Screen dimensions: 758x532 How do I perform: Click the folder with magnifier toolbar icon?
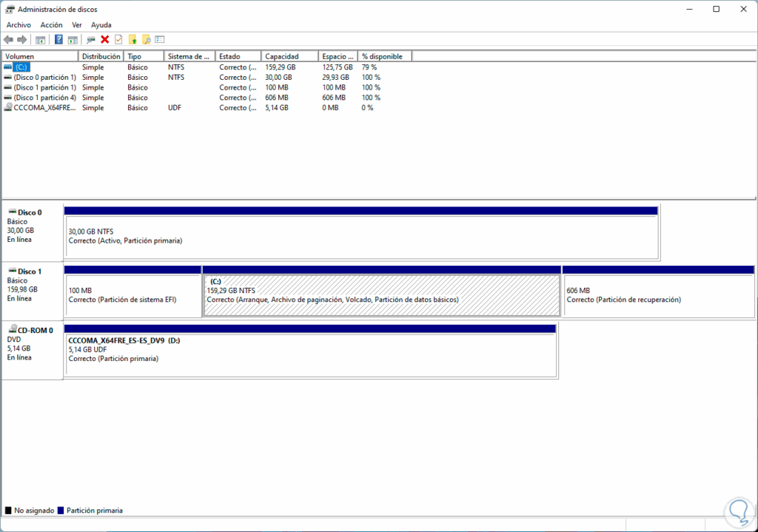coord(146,39)
